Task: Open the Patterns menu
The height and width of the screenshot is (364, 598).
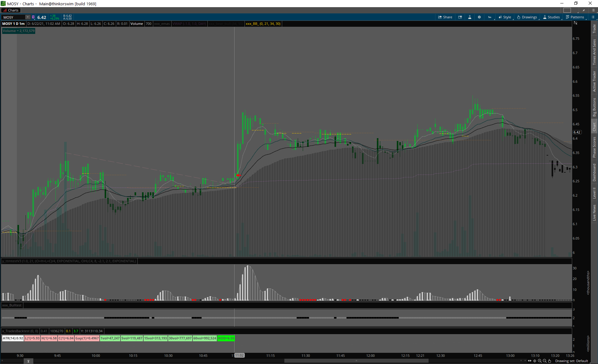Action: coord(575,17)
